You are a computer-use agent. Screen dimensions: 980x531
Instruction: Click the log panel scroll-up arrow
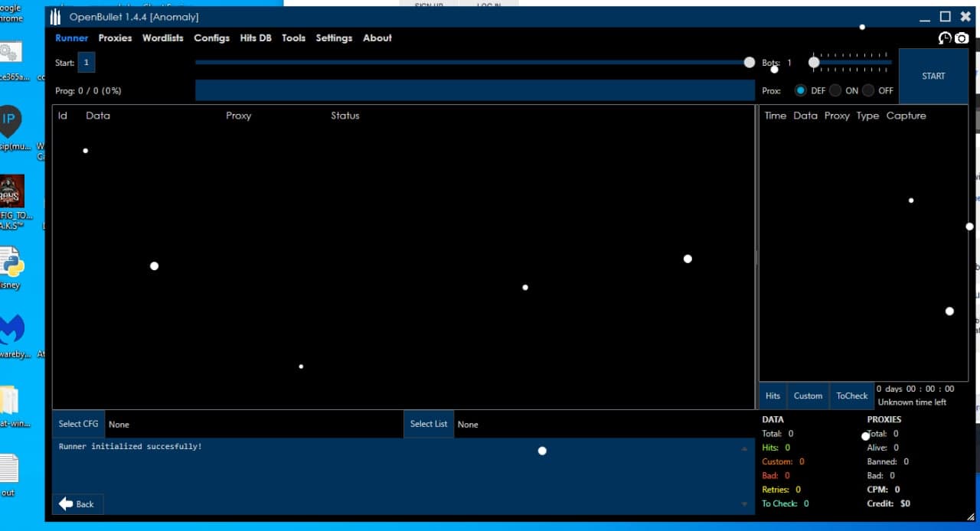[x=744, y=449]
